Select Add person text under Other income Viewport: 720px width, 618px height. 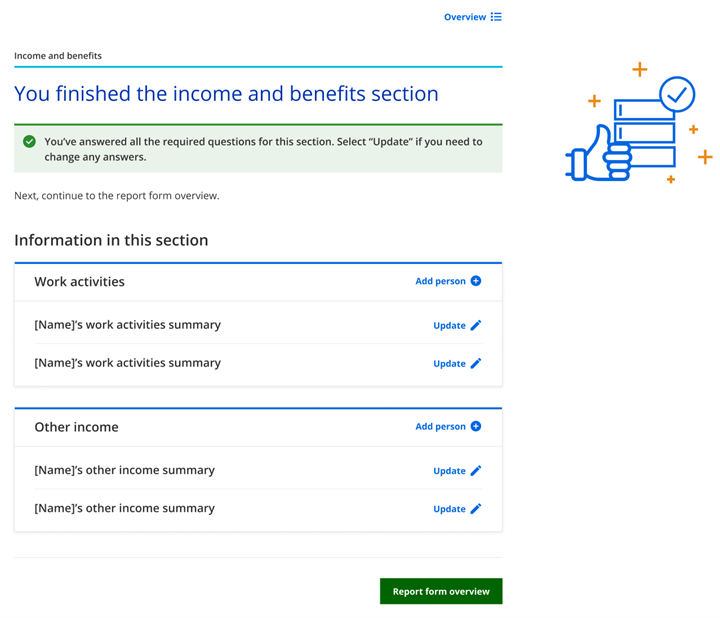click(440, 426)
